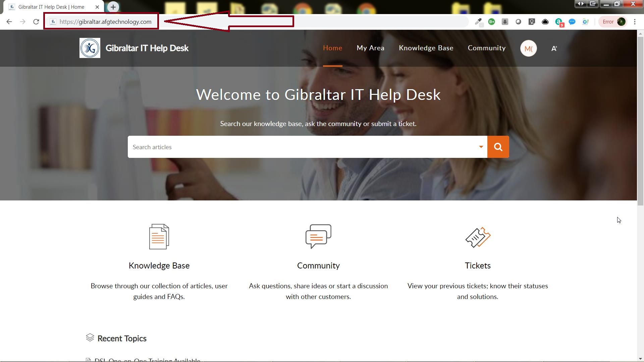Open the My Area menu item

pyautogui.click(x=371, y=48)
